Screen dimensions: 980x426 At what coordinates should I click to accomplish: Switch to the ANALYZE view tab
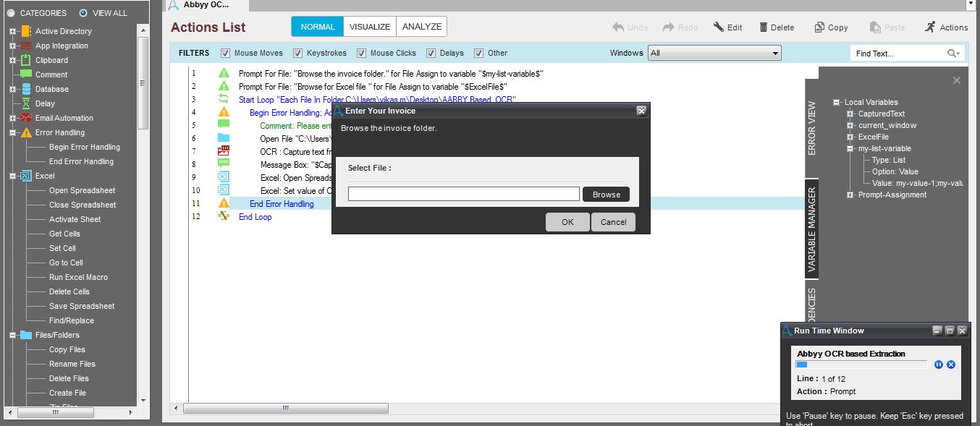click(x=422, y=27)
